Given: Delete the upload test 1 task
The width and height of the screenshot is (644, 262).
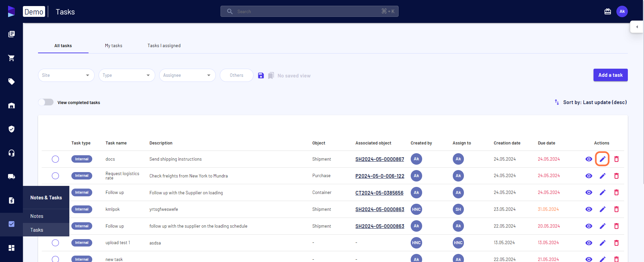Looking at the screenshot, I should click(616, 243).
